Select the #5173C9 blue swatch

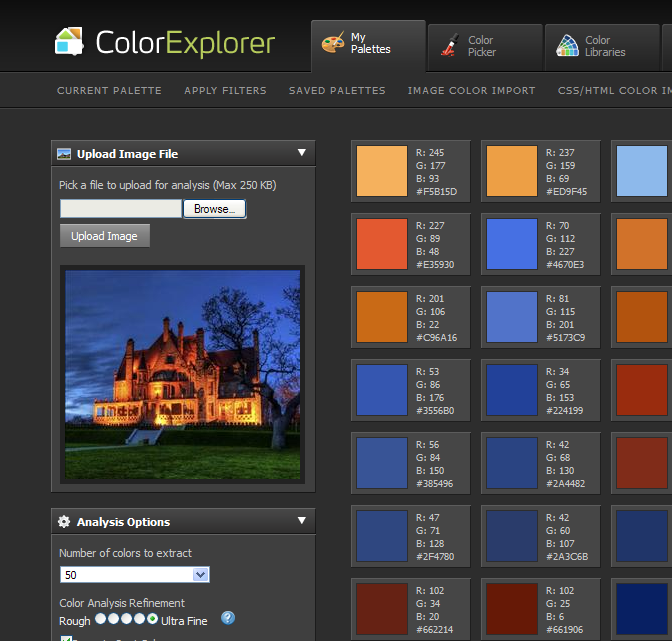point(512,317)
